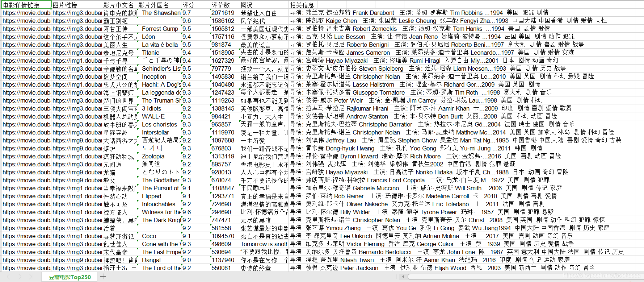
Task: Click the horizontal scrollbar's left arrow
Action: coord(403,277)
